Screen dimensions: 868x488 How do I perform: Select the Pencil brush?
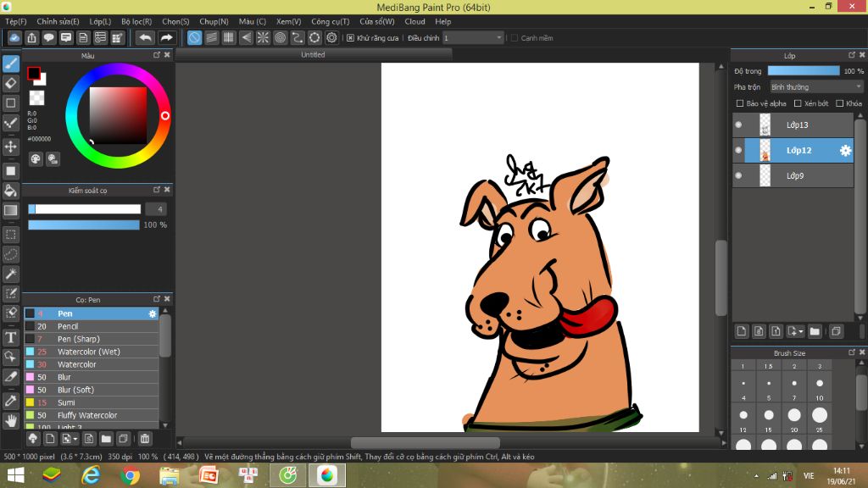(92, 326)
